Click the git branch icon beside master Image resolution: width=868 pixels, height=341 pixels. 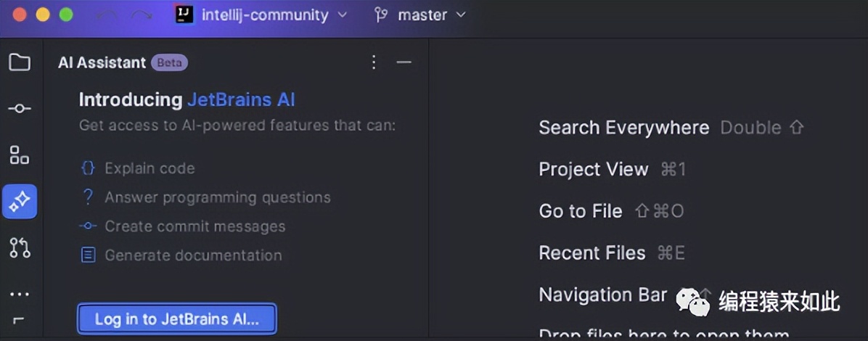point(380,15)
